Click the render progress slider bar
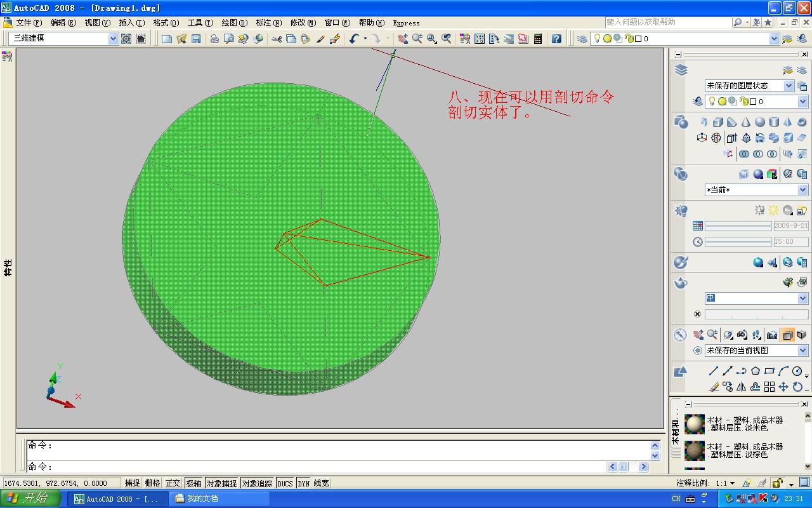 [x=756, y=314]
